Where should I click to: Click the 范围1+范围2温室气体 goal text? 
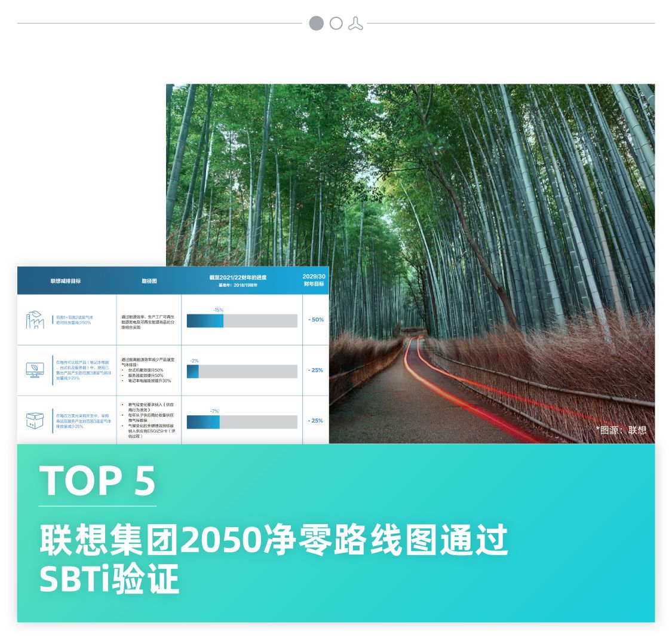coord(73,320)
